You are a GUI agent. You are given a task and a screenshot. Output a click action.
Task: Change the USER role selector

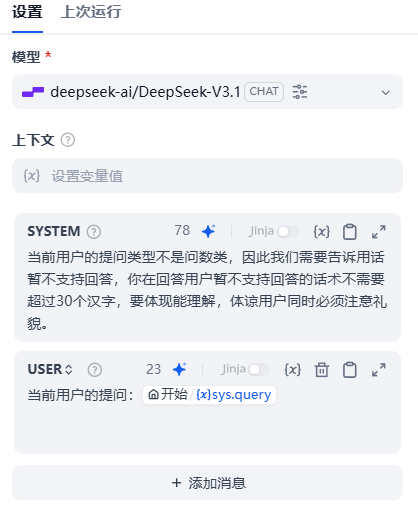[50, 369]
